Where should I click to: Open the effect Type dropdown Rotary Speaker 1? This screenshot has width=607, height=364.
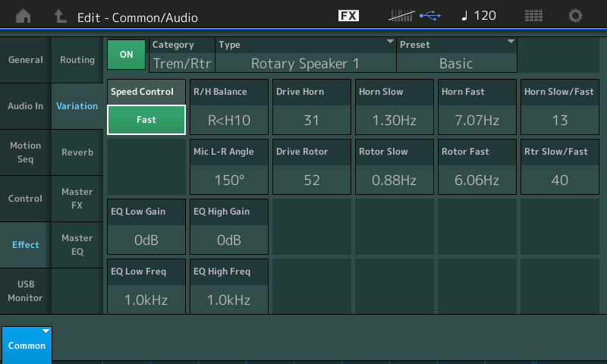306,55
